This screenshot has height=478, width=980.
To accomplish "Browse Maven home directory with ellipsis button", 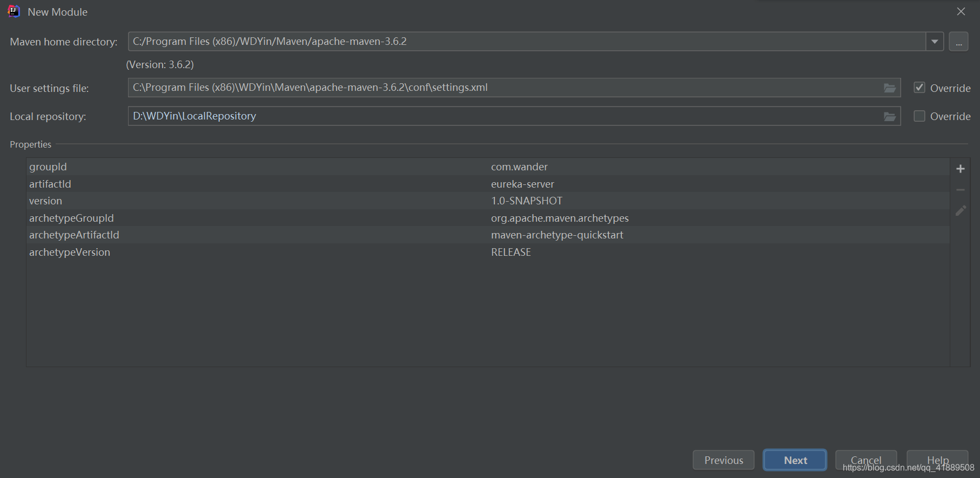I will (x=958, y=42).
